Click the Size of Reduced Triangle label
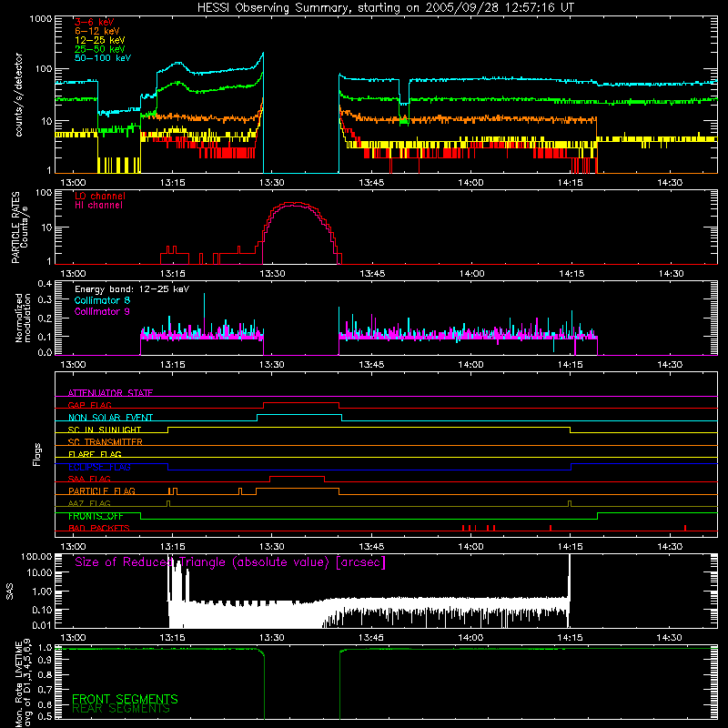The width and height of the screenshot is (728, 728). click(x=230, y=562)
